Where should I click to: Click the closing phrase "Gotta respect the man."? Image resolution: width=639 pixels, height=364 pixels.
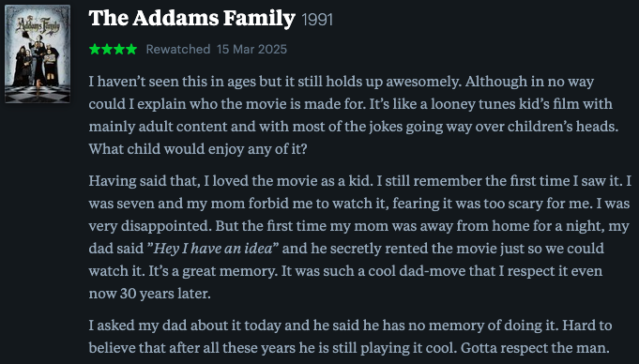(535, 348)
